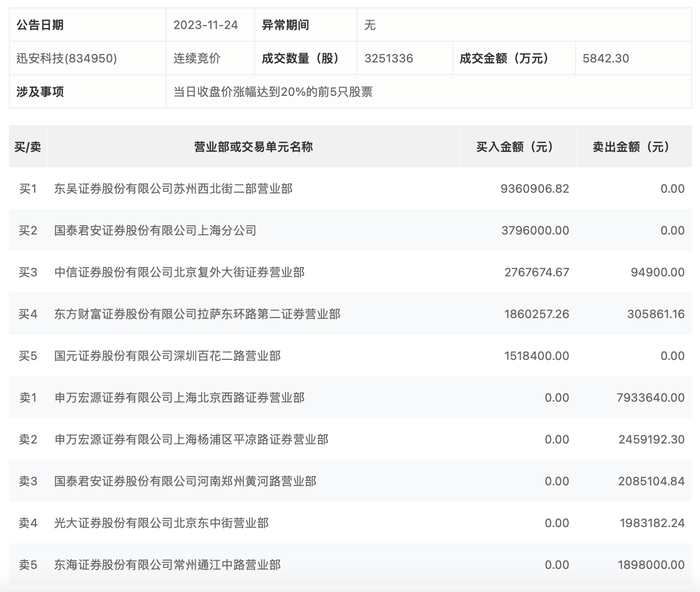Image resolution: width=700 pixels, height=592 pixels.
Task: Click 东海证券股份有限公司常州通江中路营业部
Action: pos(167,565)
